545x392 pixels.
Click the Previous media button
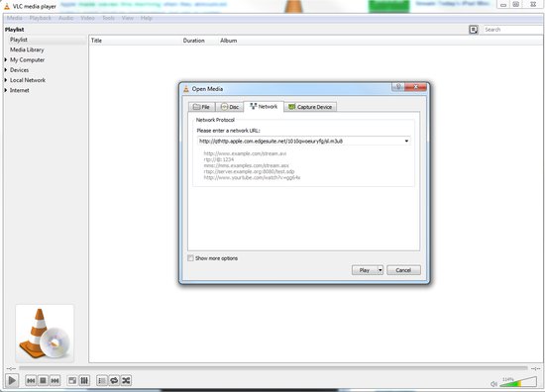(x=31, y=380)
